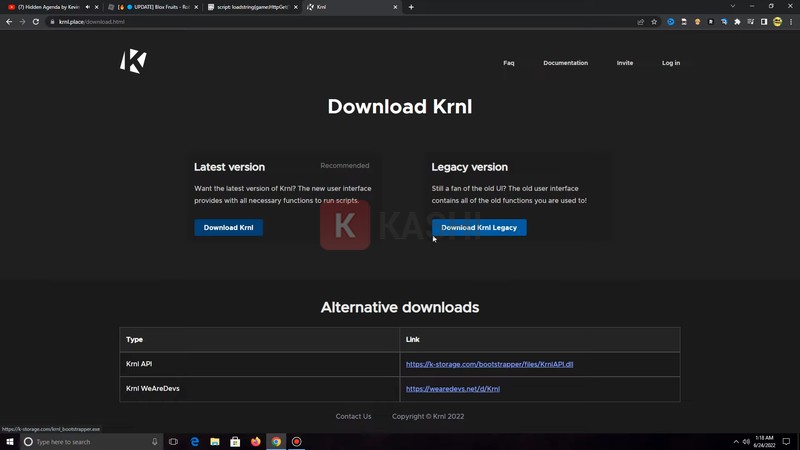The image size is (800, 450).
Task: Click the browser forward arrow
Action: (22, 22)
